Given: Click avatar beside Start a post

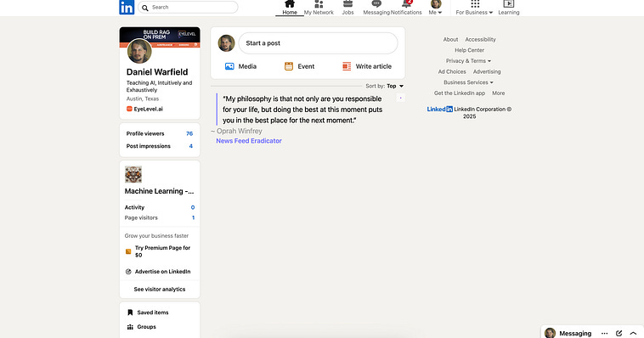Looking at the screenshot, I should coord(226,43).
